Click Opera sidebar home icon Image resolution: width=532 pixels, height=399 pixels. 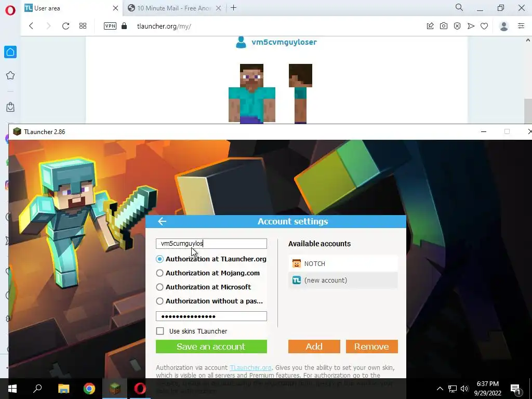point(10,52)
